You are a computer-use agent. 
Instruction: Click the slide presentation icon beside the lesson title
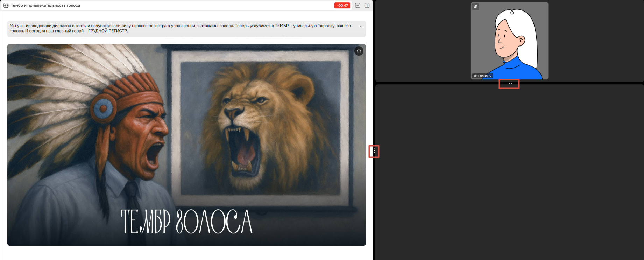pos(6,5)
